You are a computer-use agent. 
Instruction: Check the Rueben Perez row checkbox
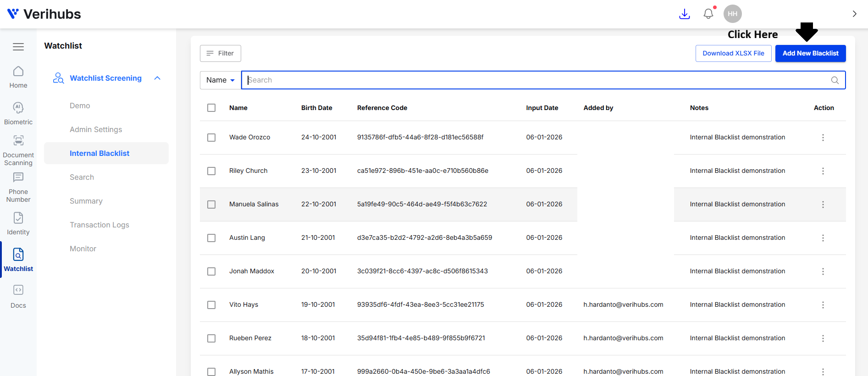point(211,338)
